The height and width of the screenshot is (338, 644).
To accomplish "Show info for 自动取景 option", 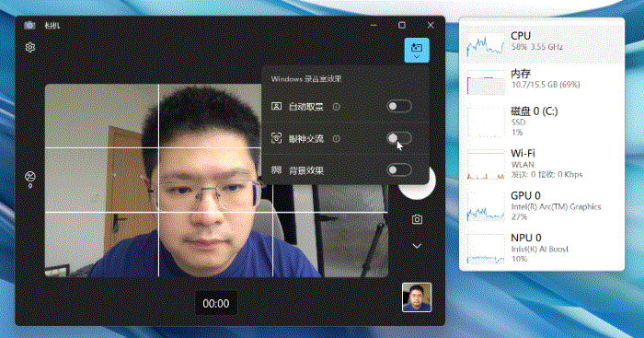I will (337, 107).
